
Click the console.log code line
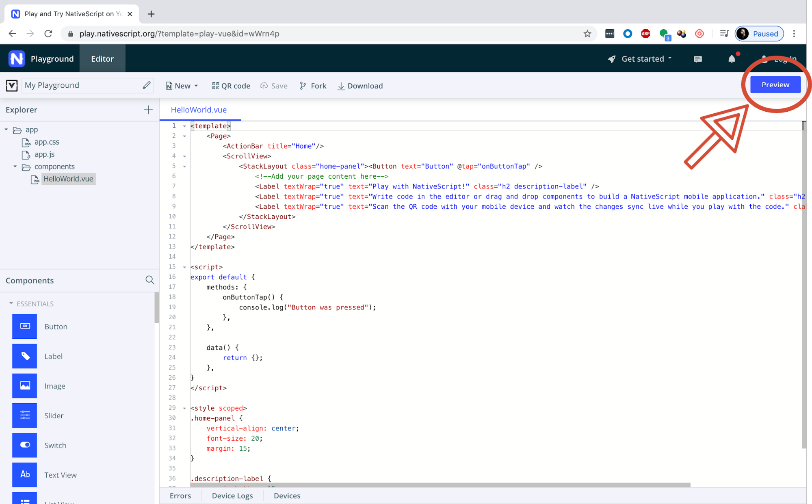(x=307, y=307)
